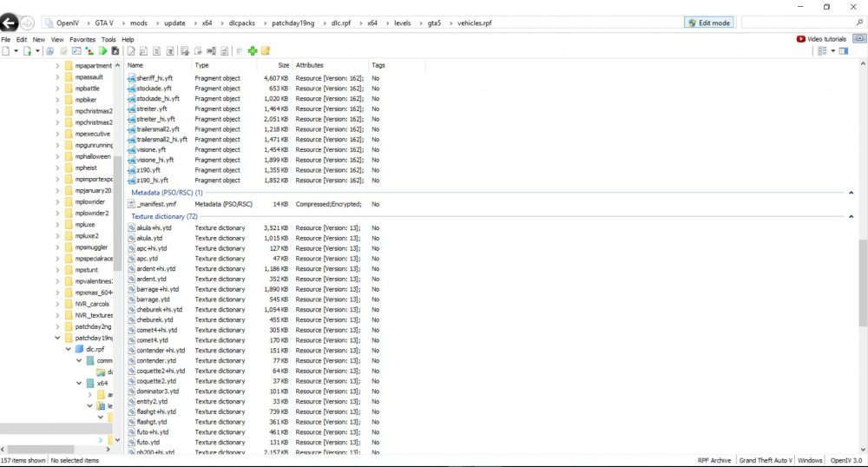The height and width of the screenshot is (467, 868).
Task: Go to levels breadcrumb segment
Action: 403,23
